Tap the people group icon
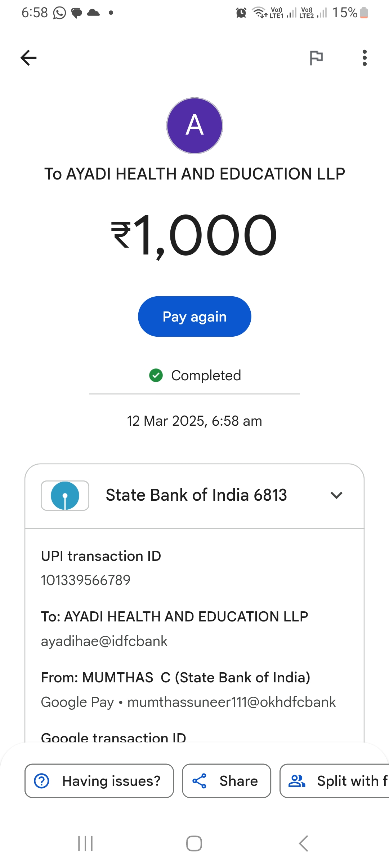 [x=297, y=781]
